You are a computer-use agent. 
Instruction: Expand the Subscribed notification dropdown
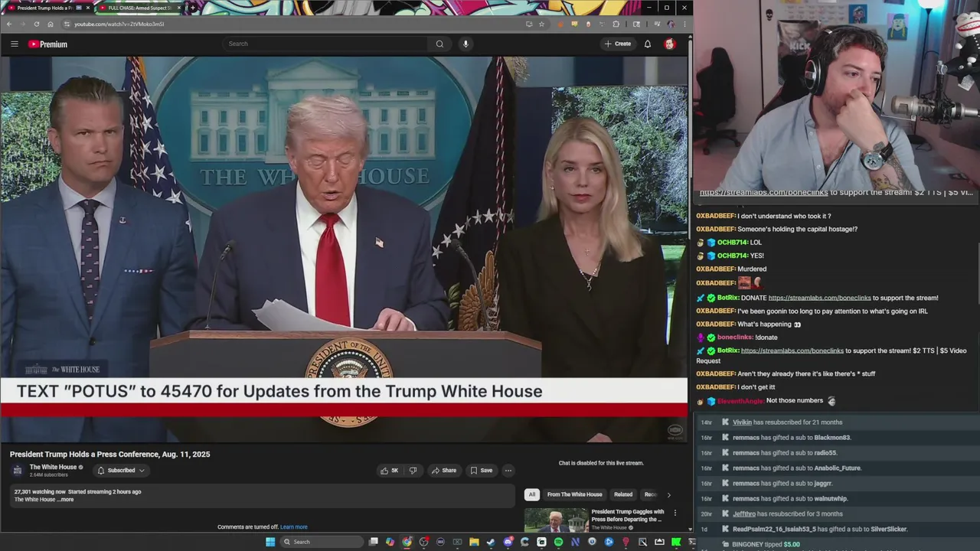pos(121,471)
